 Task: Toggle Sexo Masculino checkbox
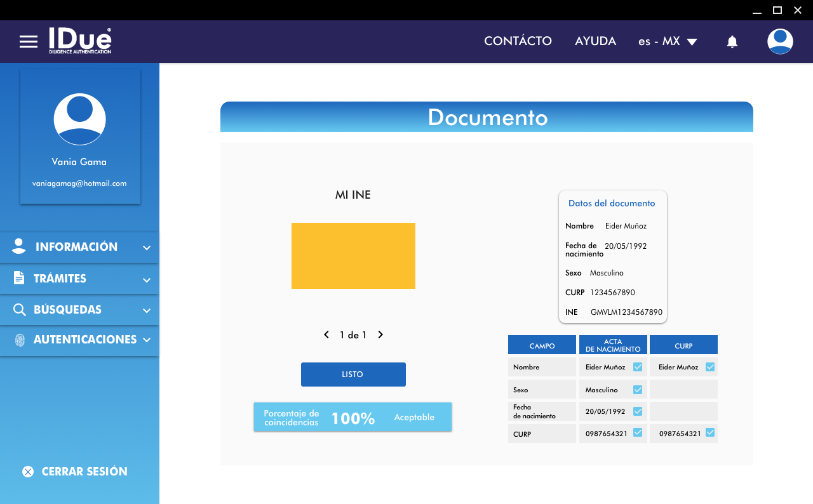pyautogui.click(x=638, y=390)
